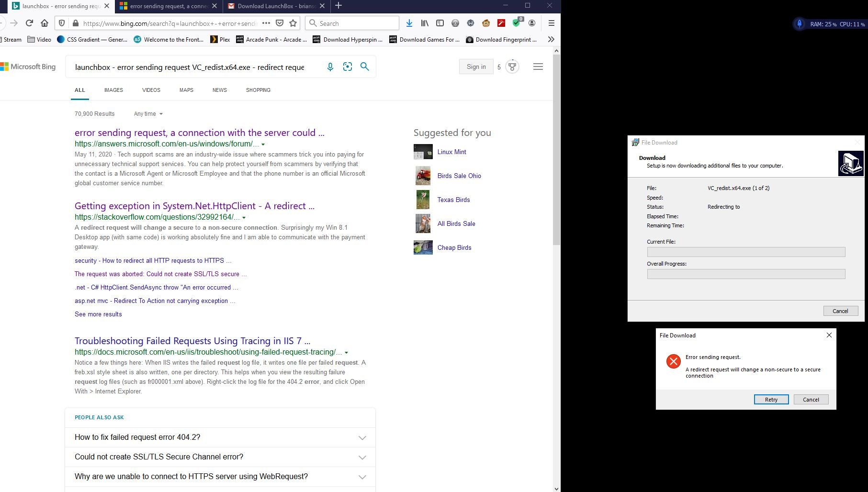Open the Plex bookmark
This screenshot has height=492, width=868.
[x=220, y=39]
